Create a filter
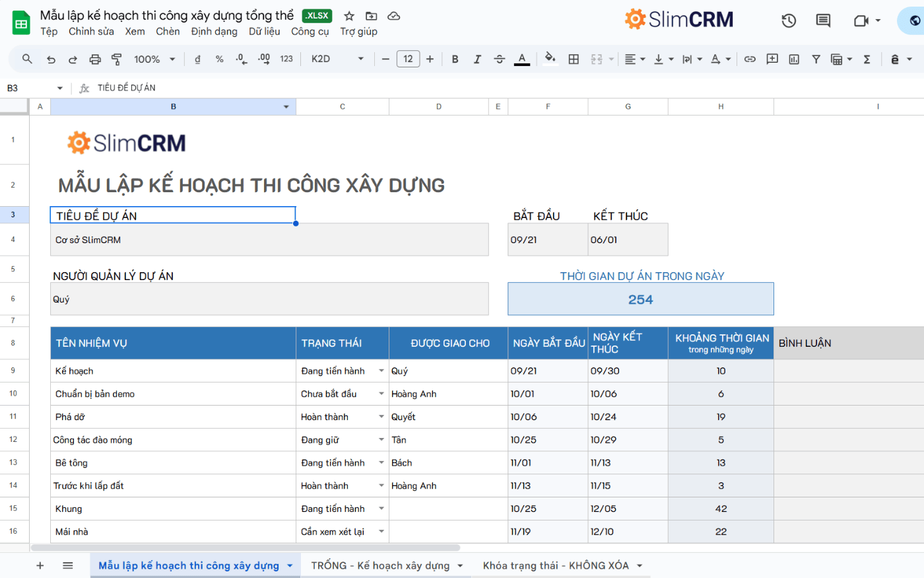Screen dimensions: 924x578 [x=816, y=59]
